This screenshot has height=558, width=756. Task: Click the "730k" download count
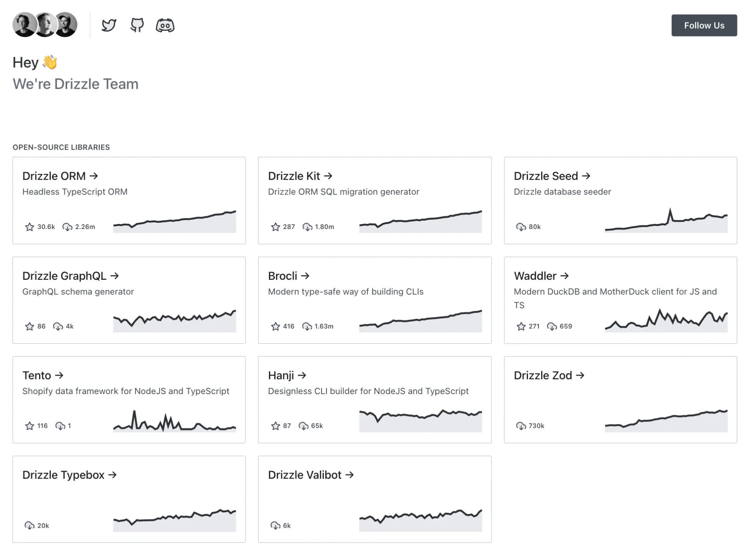pyautogui.click(x=536, y=426)
